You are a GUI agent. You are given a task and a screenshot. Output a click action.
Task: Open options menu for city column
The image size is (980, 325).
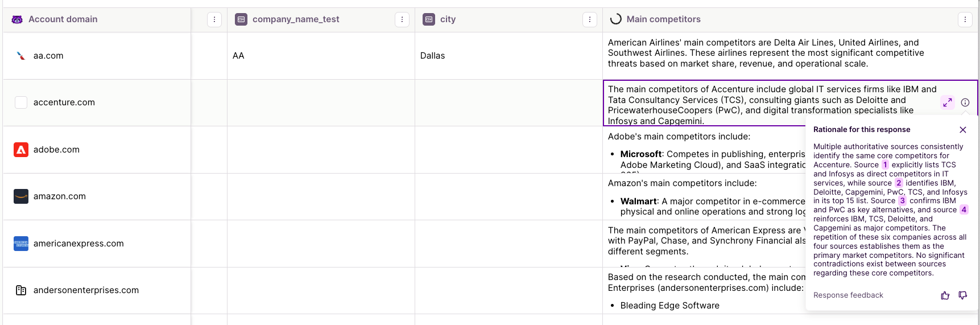pyautogui.click(x=590, y=19)
